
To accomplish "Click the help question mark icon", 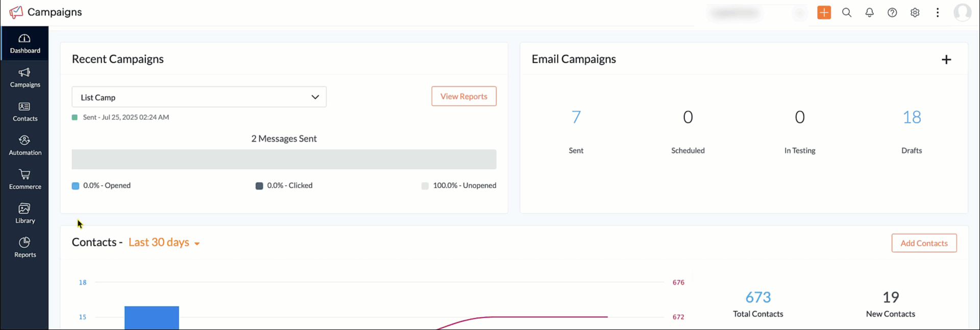I will (x=892, y=12).
